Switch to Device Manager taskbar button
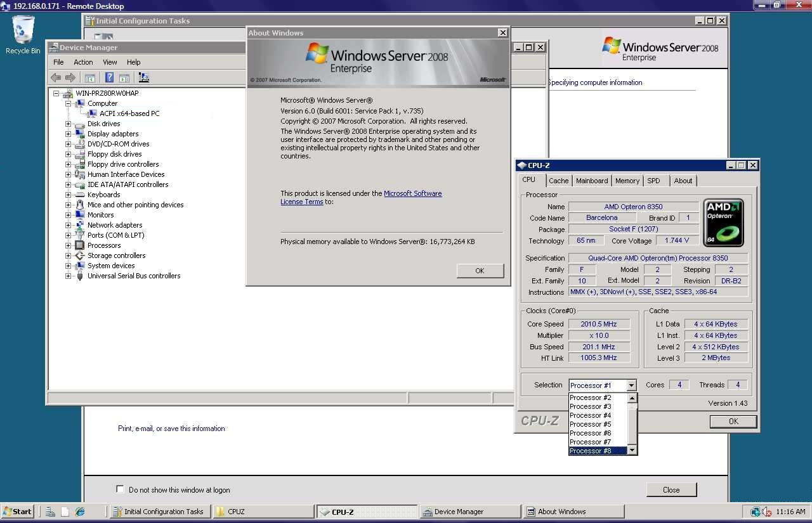 point(470,512)
